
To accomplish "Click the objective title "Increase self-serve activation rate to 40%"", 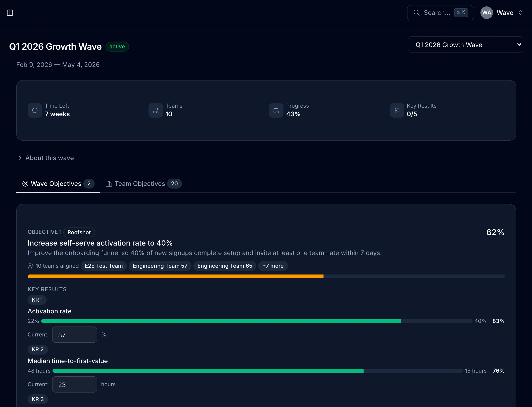I will pyautogui.click(x=100, y=243).
